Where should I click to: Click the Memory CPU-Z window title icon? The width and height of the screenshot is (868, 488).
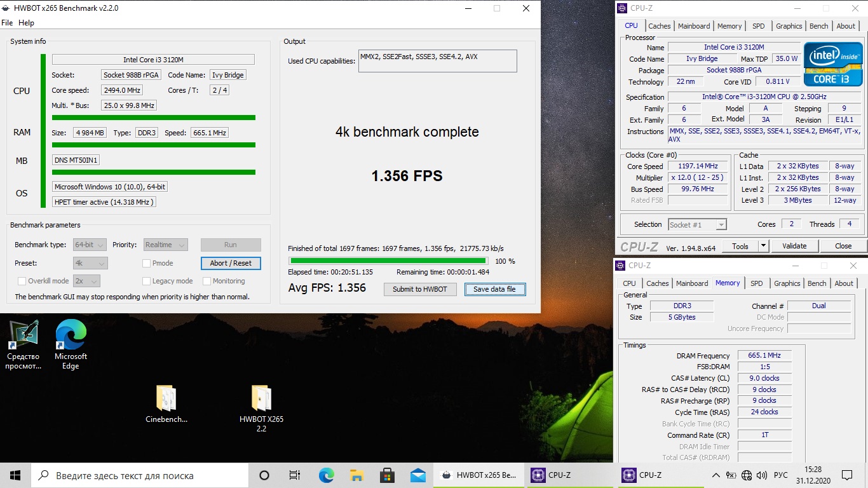click(x=620, y=266)
